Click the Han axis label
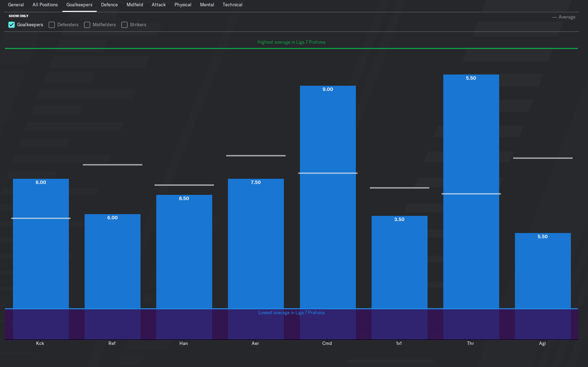Screen dimensions: 588x367 (184, 344)
